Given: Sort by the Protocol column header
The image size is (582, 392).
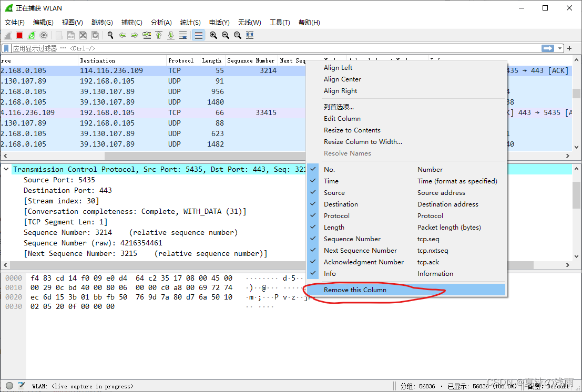Looking at the screenshot, I should (183, 60).
